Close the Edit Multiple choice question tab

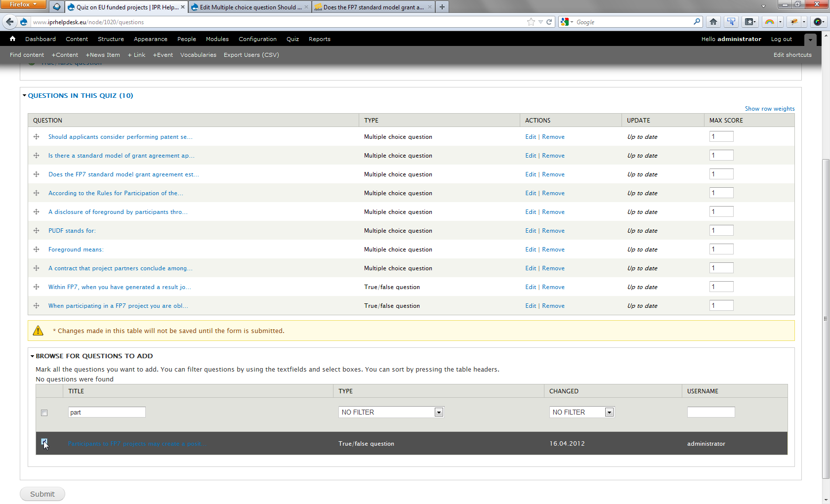[306, 7]
